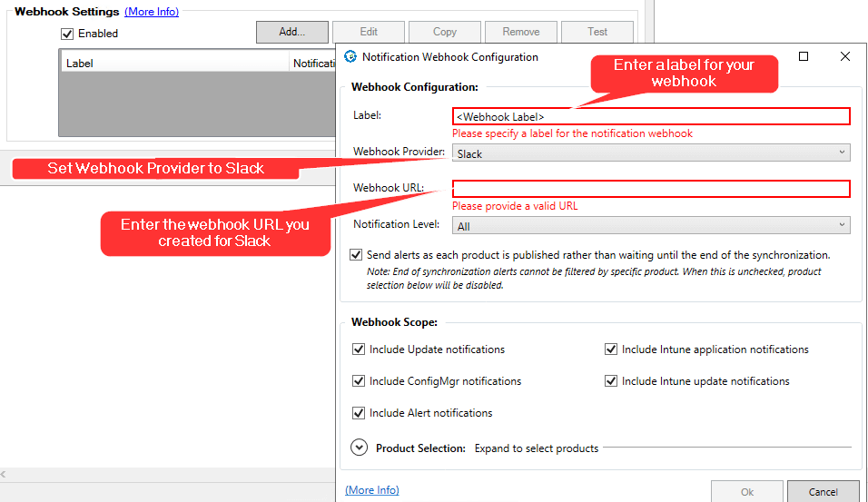Toggle the Webhook Settings Enabled checkbox
Screen dimensions: 868x502
[67, 34]
